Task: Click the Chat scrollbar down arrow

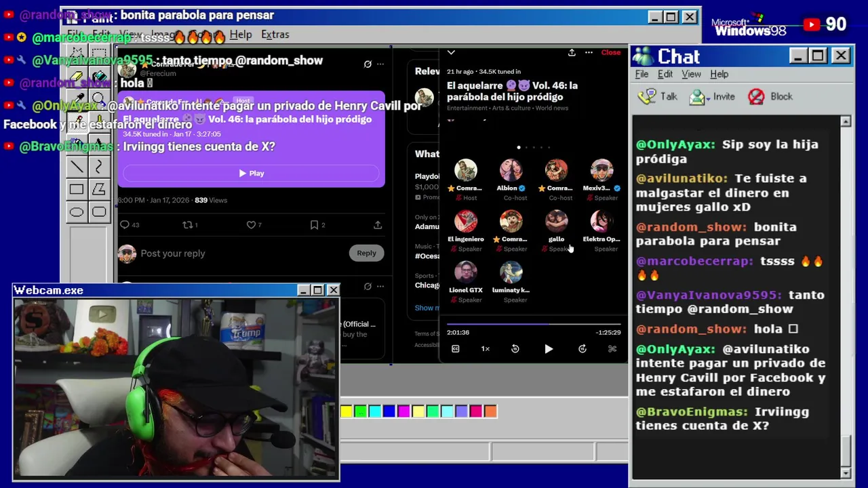Action: click(x=846, y=472)
